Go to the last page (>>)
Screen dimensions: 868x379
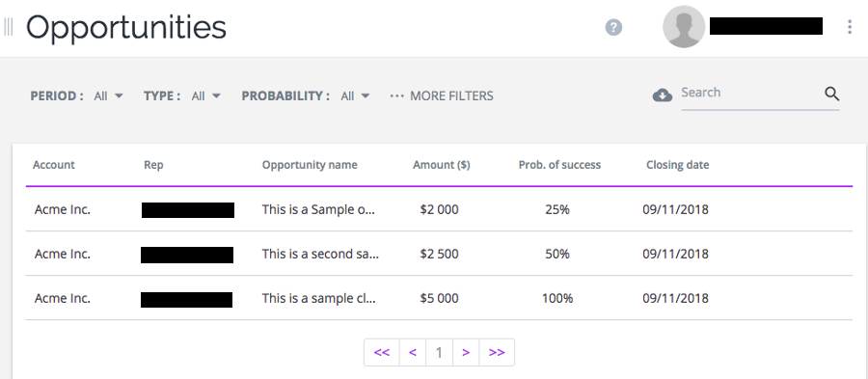coord(497,352)
